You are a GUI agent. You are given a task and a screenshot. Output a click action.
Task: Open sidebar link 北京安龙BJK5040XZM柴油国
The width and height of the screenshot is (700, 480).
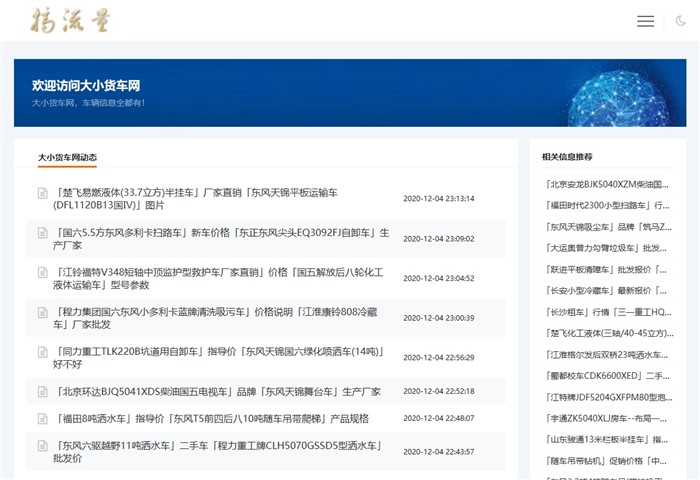(x=607, y=184)
